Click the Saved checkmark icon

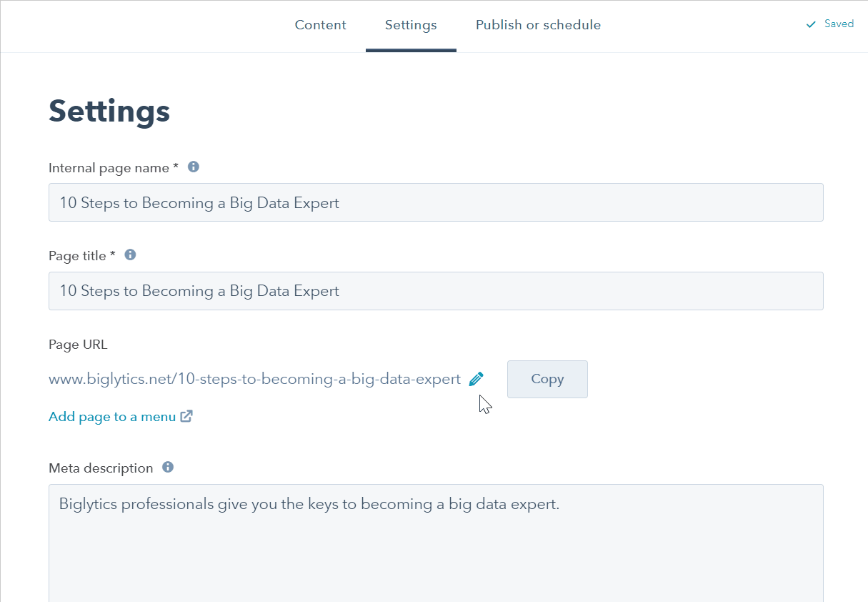[811, 24]
